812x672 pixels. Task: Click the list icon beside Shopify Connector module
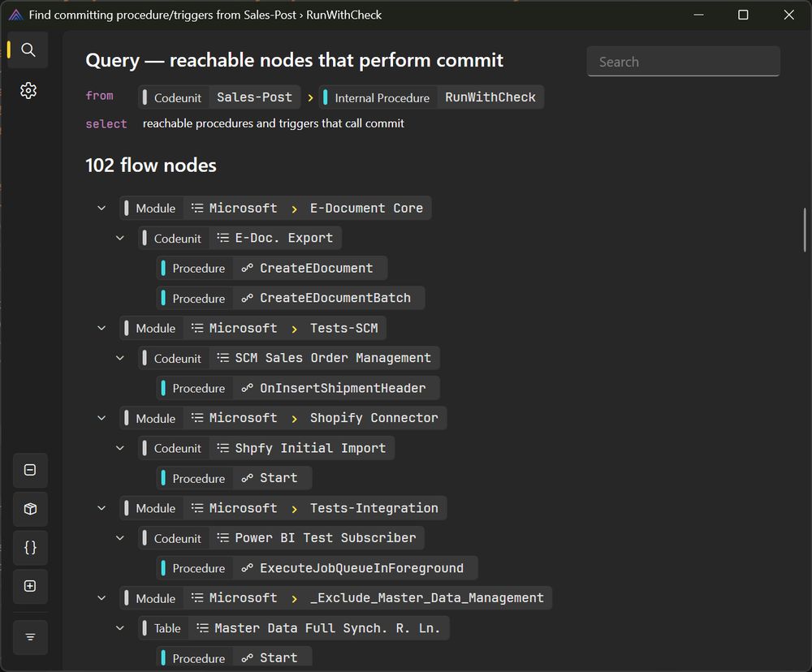[197, 418]
